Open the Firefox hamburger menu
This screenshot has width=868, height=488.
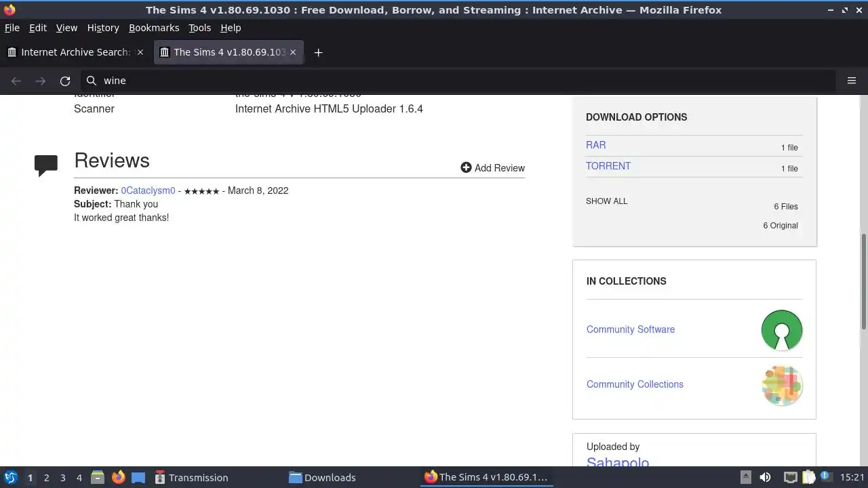pyautogui.click(x=852, y=81)
